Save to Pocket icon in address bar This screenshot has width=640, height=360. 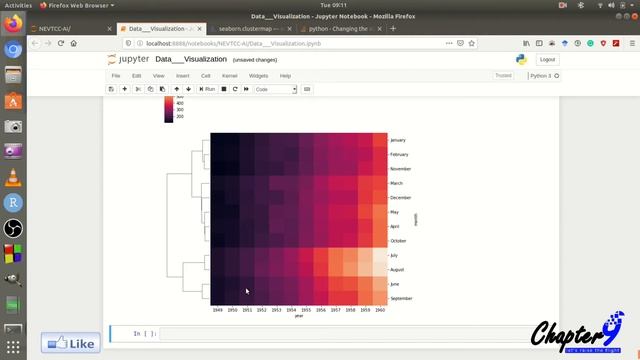[460, 43]
